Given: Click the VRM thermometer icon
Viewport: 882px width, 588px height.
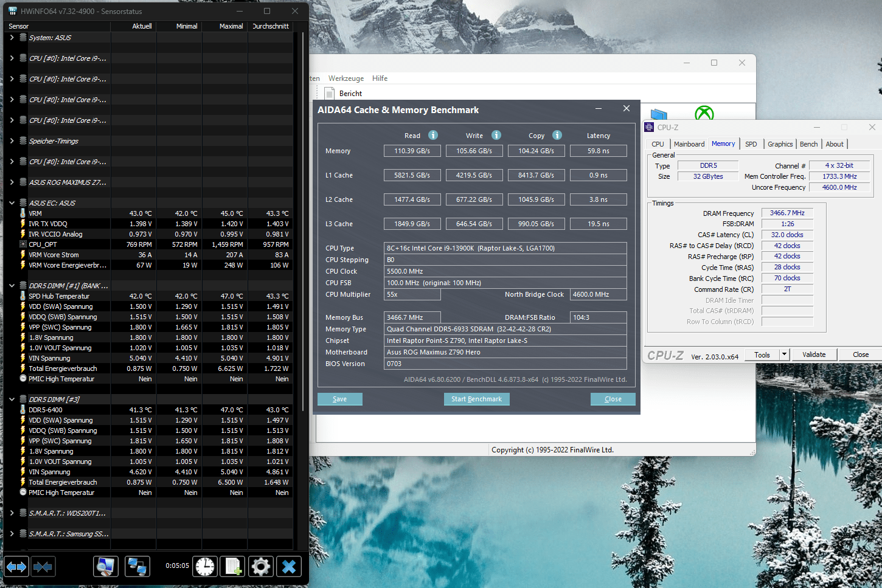Looking at the screenshot, I should pos(23,213).
